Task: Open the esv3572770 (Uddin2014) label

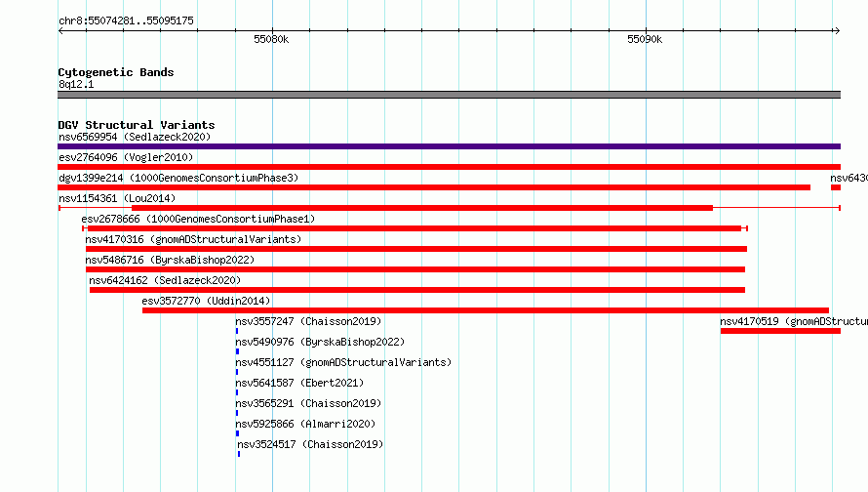Action: click(x=206, y=301)
